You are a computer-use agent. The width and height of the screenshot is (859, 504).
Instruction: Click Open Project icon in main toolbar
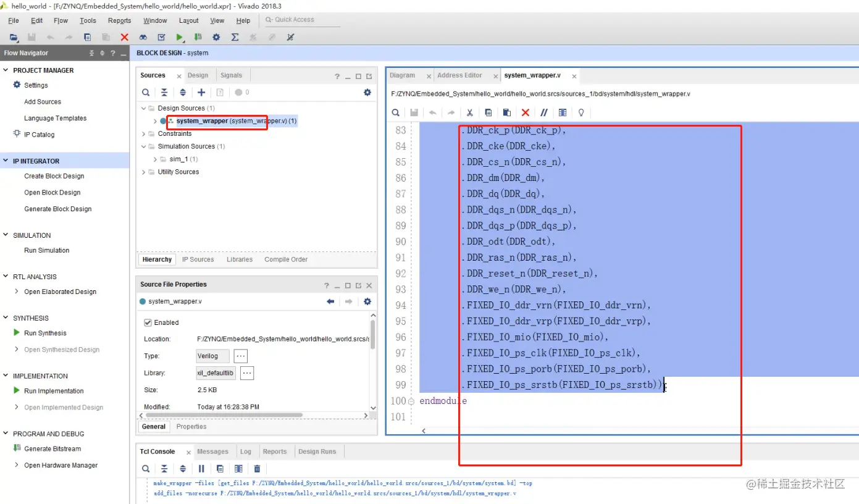[14, 37]
